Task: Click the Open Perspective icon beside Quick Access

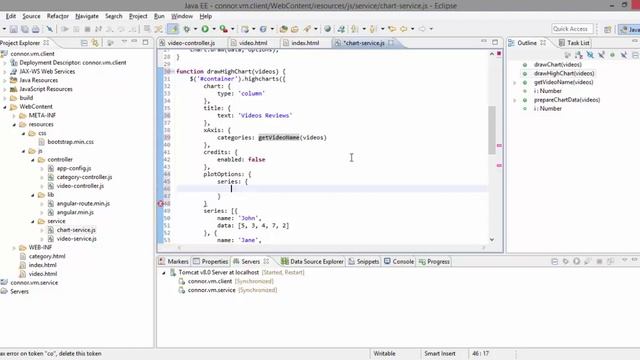Action: (x=607, y=29)
